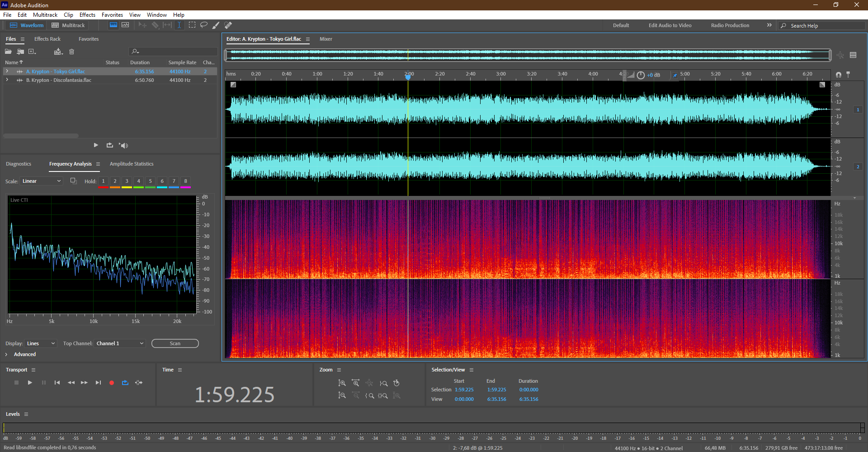Viewport: 868px width, 452px height.
Task: Click the red Record button
Action: coord(112,383)
